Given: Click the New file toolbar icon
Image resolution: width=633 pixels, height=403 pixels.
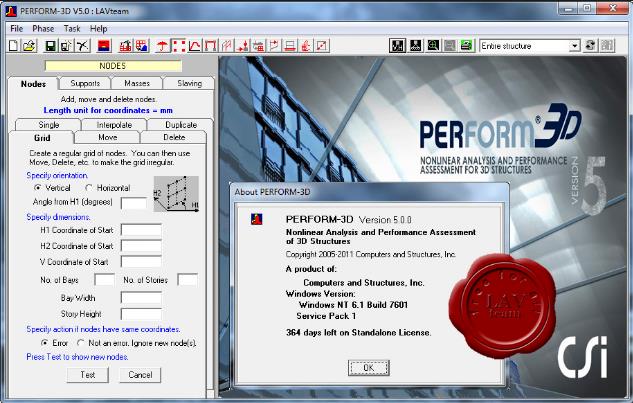Looking at the screenshot, I should point(13,46).
